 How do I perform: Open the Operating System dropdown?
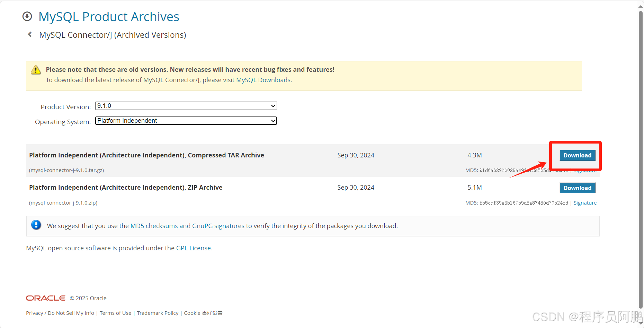(186, 121)
